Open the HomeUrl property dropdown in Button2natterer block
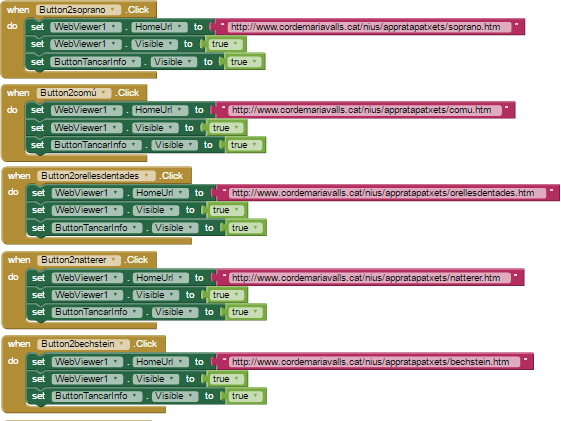 [160, 278]
